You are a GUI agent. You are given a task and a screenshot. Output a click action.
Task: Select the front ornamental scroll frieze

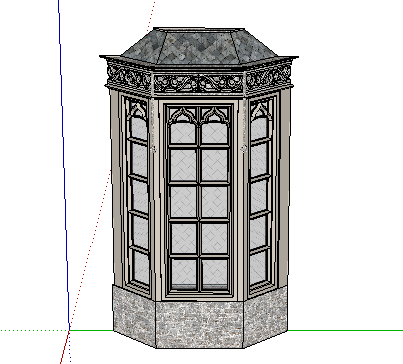point(199,84)
